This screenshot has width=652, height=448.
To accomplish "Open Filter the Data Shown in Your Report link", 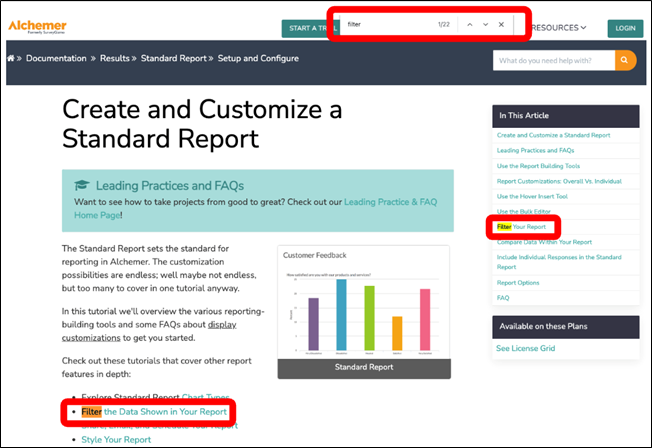I will pos(154,412).
